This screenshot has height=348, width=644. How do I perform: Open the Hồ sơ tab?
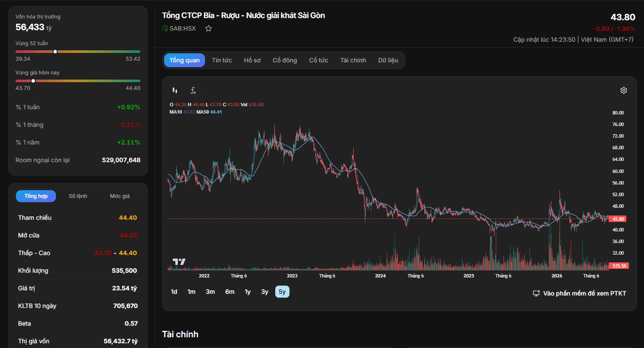pos(252,60)
